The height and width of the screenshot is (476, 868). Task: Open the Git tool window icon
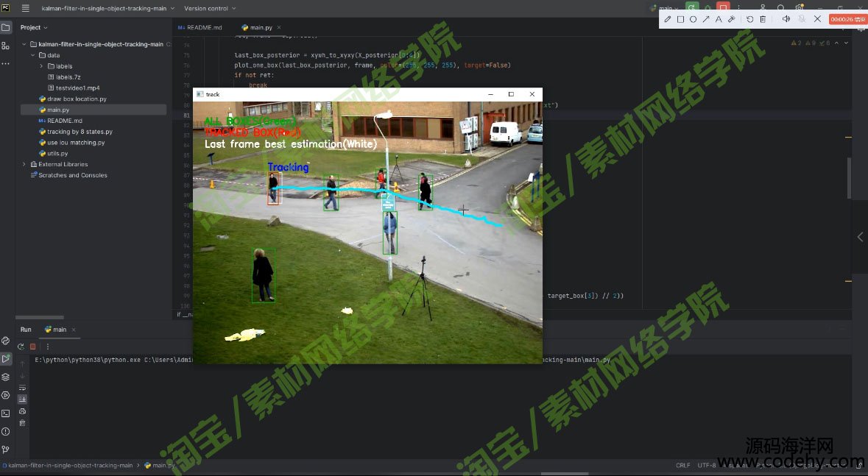pyautogui.click(x=6, y=450)
